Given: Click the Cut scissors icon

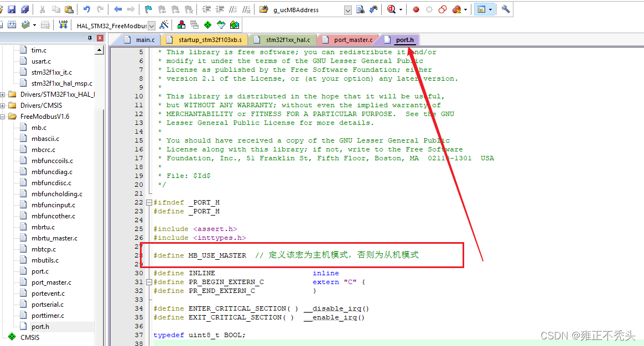Looking at the screenshot, I should pyautogui.click(x=42, y=9).
